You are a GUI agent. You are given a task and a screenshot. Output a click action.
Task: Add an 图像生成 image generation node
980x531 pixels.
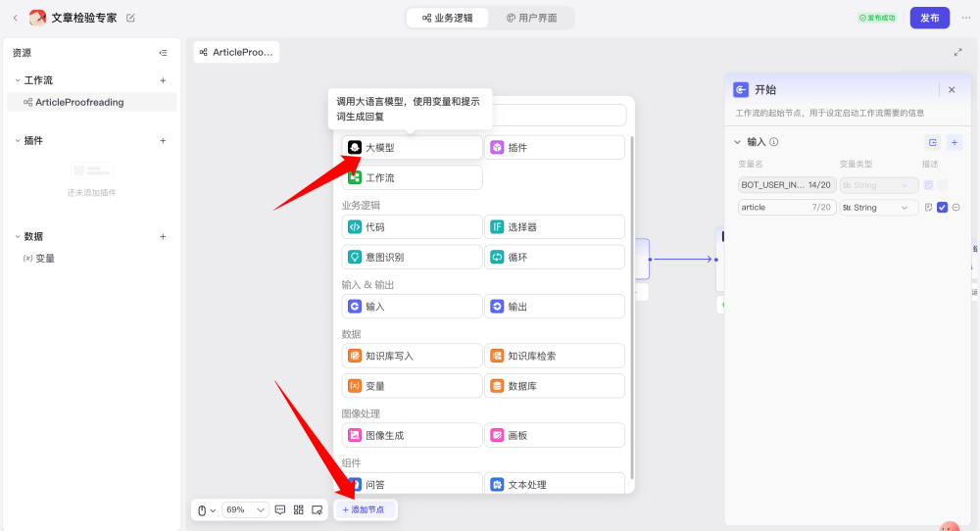tap(412, 435)
